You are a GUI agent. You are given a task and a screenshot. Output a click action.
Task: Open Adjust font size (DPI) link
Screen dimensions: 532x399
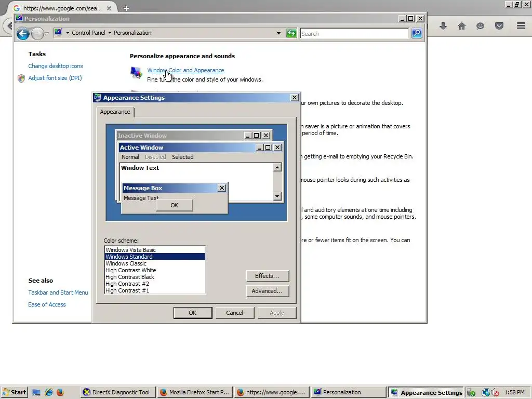coord(55,78)
